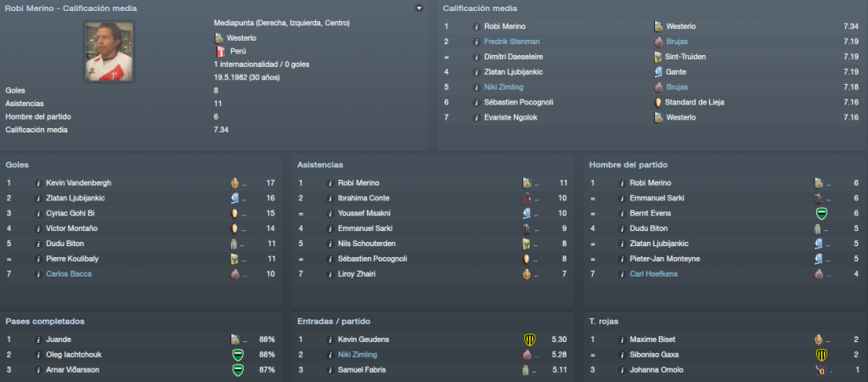Click the info icon next to Ibrahima Conte
Image resolution: width=868 pixels, height=382 pixels.
tap(330, 198)
